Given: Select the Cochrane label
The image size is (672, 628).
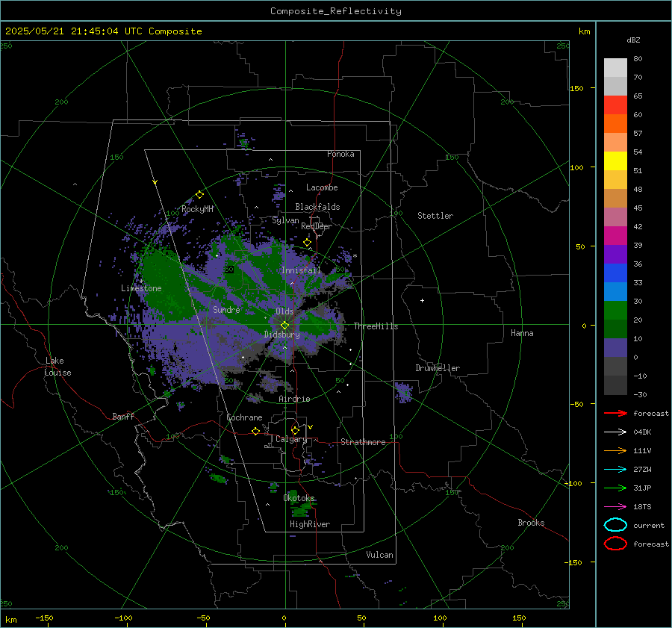Looking at the screenshot, I should (244, 417).
